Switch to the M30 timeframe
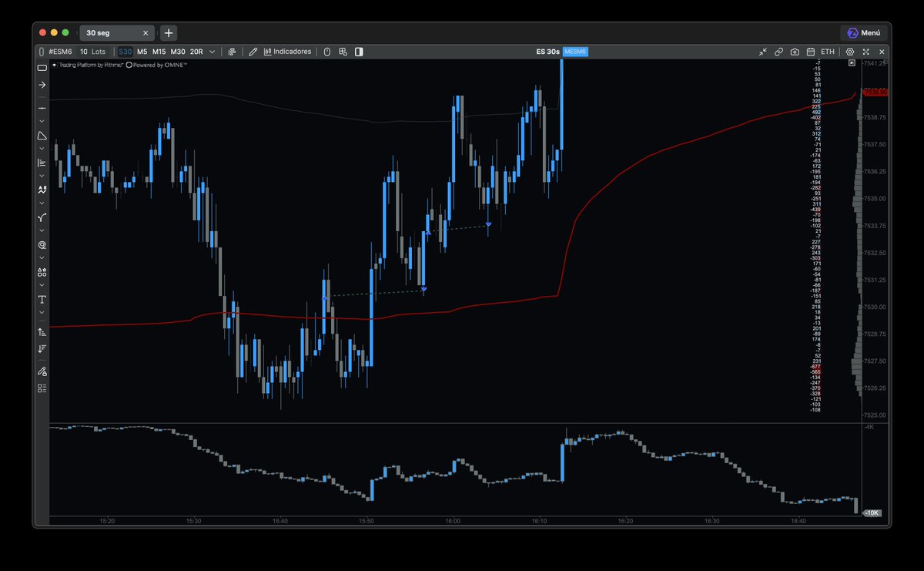This screenshot has height=571, width=924. pyautogui.click(x=178, y=52)
